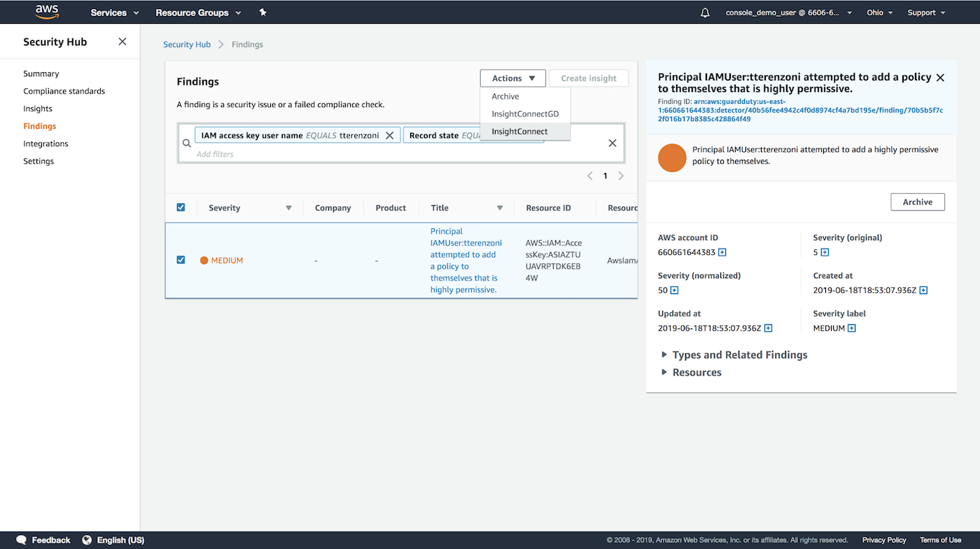
Task: Add filter for Severity label MEDIUM
Action: 852,328
